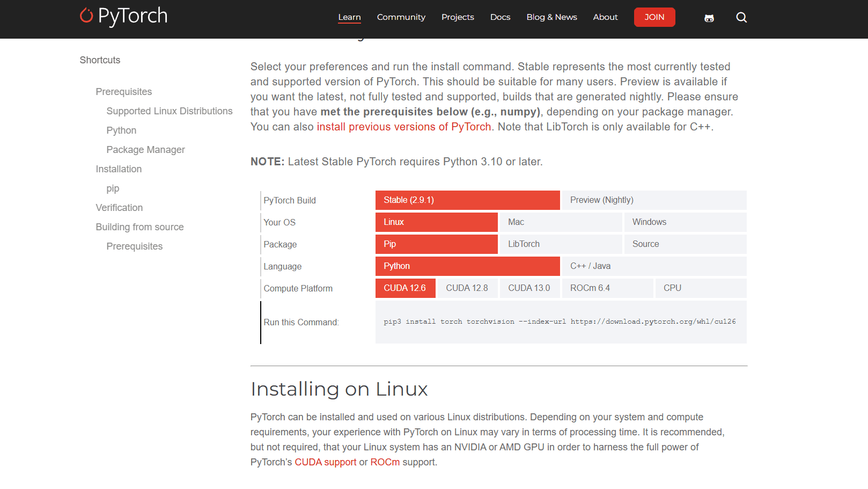Open the CUDA support link

326,462
